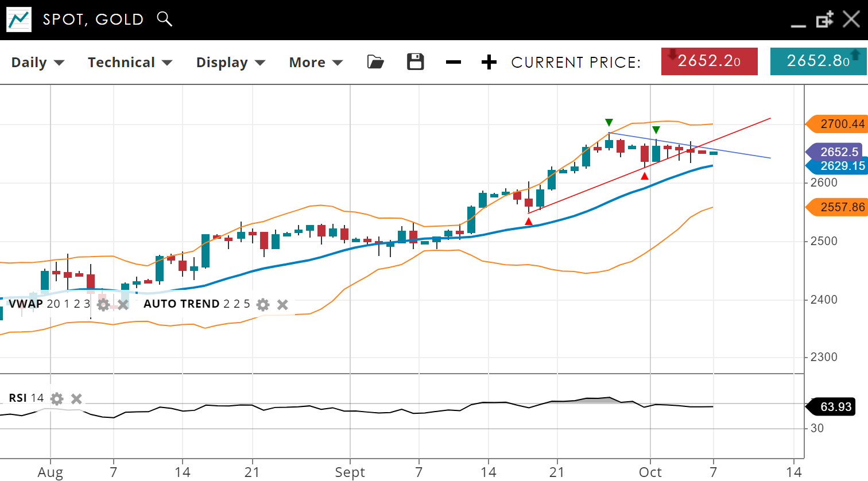Zoom out with the minus icon
The image size is (868, 481).
point(454,62)
